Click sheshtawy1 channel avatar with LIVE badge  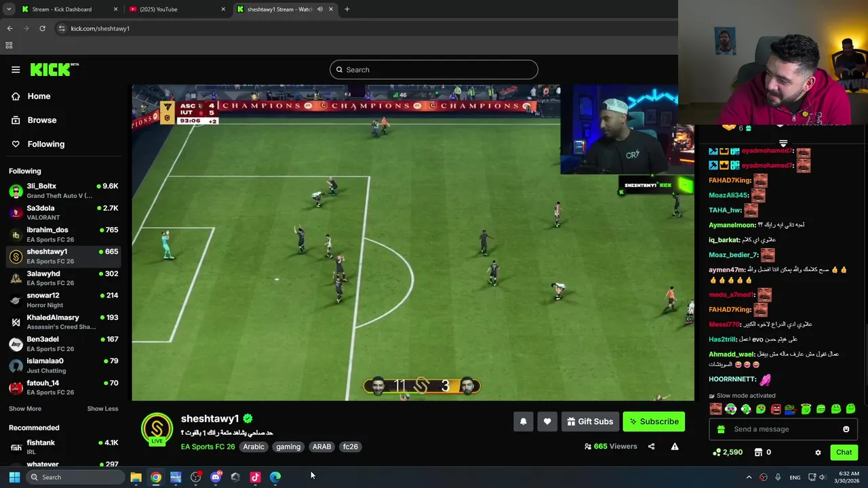[x=157, y=429]
